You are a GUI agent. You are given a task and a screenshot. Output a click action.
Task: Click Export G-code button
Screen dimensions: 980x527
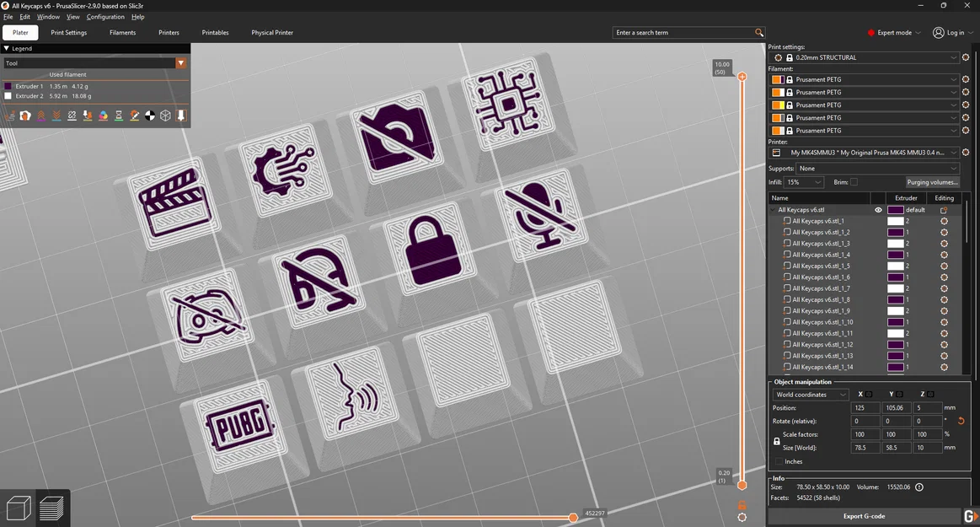tap(865, 516)
